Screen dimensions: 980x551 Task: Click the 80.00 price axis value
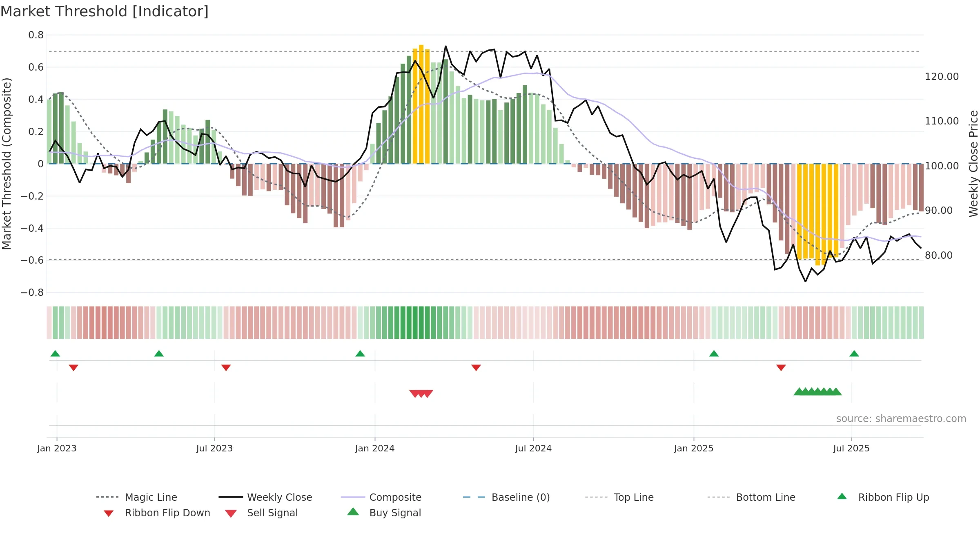[x=939, y=256]
